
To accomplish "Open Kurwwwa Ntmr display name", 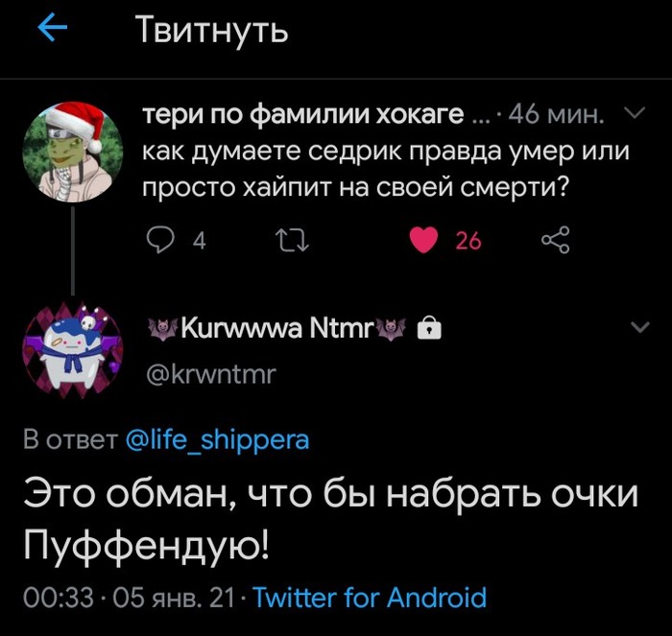I will click(277, 328).
